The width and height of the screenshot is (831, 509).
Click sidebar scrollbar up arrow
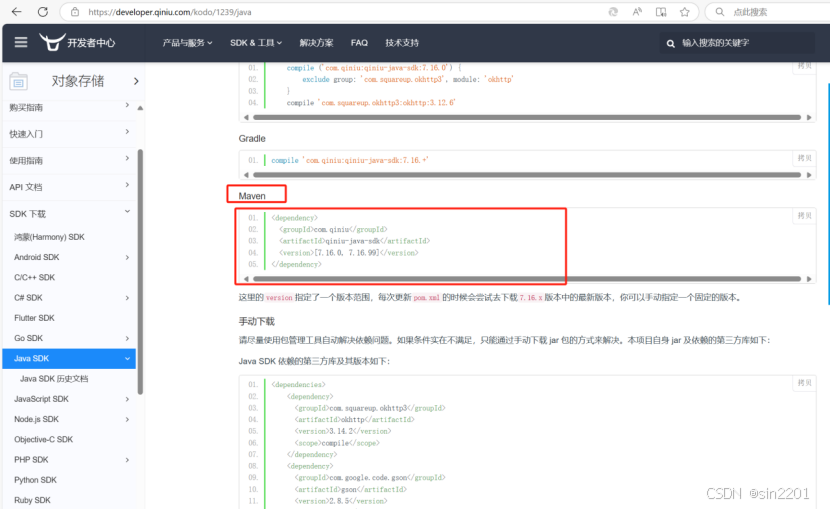point(140,108)
